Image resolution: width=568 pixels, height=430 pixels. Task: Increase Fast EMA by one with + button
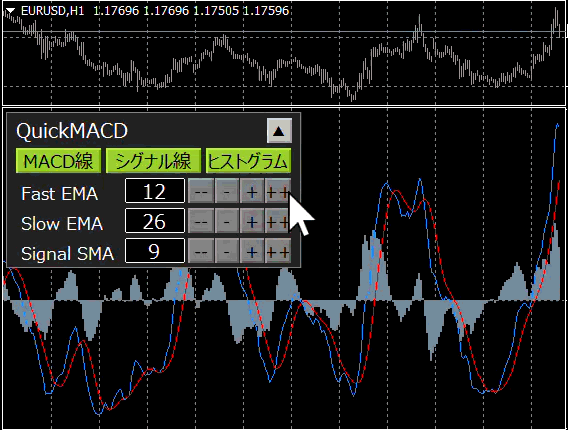pos(252,191)
